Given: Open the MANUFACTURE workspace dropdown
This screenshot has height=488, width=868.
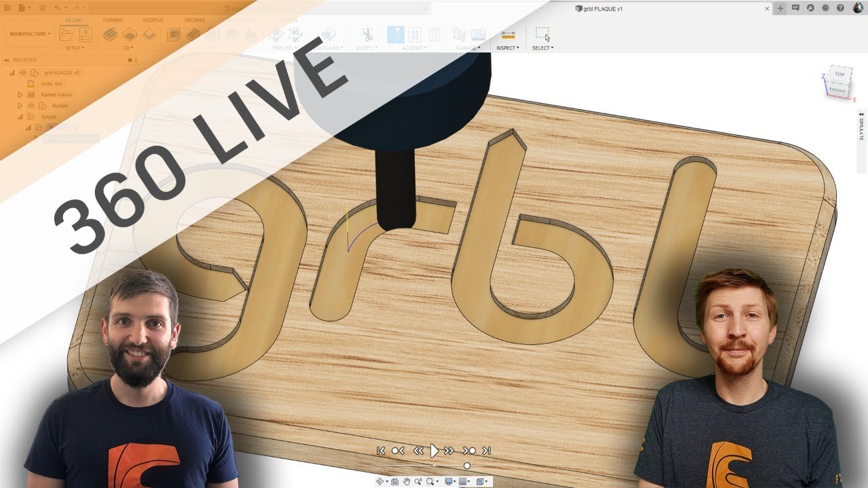Looking at the screenshot, I should (30, 34).
